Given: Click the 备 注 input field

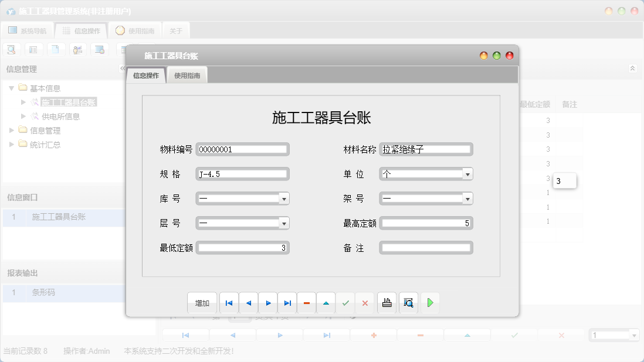Looking at the screenshot, I should click(x=426, y=247).
